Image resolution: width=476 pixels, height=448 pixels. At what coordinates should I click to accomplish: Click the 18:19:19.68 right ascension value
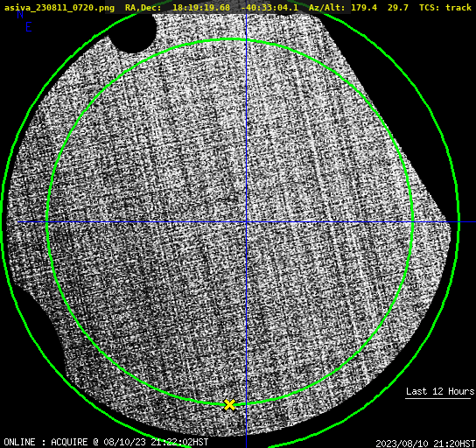tap(201, 7)
